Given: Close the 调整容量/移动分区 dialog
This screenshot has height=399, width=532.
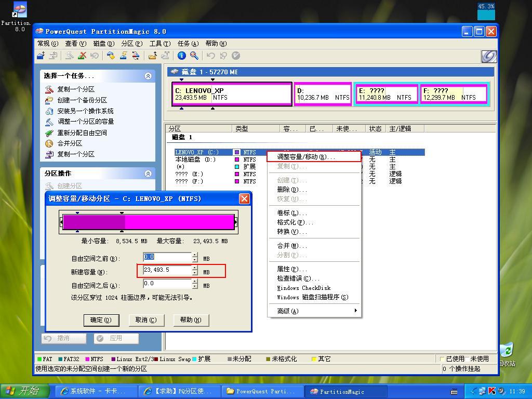Looking at the screenshot, I should coord(244,198).
